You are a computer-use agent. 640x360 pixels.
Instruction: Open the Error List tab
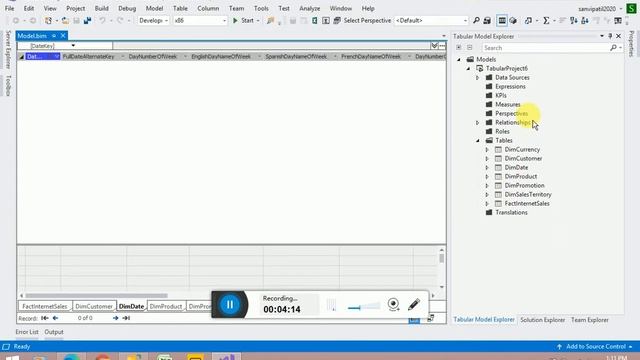(x=27, y=332)
